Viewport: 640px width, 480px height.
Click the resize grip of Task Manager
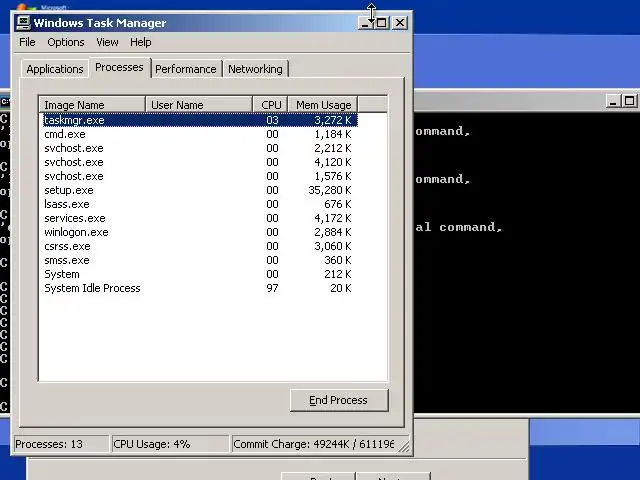tap(404, 446)
